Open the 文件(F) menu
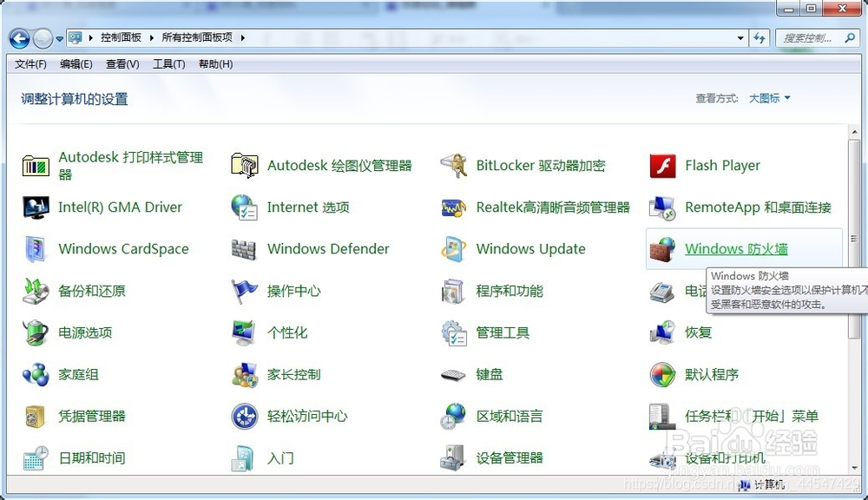The height and width of the screenshot is (500, 868). [30, 64]
